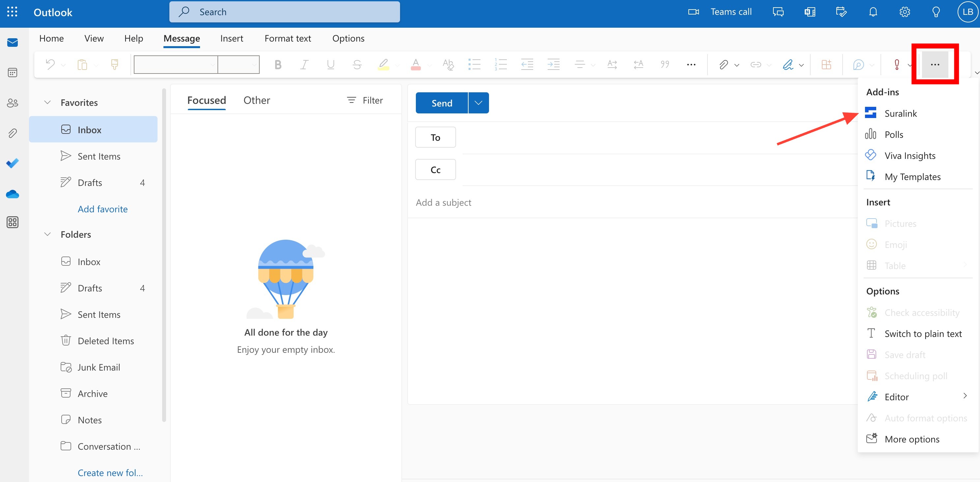Click the Apps add-in icon in ribbon
The width and height of the screenshot is (980, 482).
(826, 65)
